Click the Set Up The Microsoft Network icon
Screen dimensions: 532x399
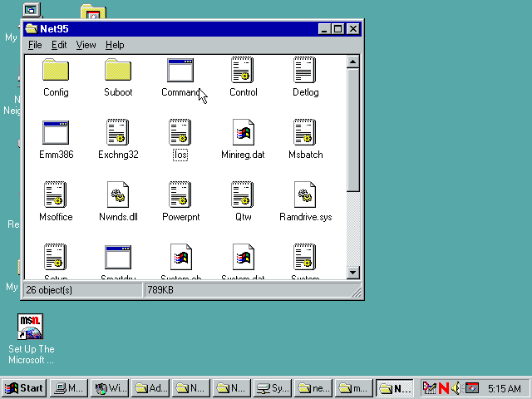click(30, 328)
